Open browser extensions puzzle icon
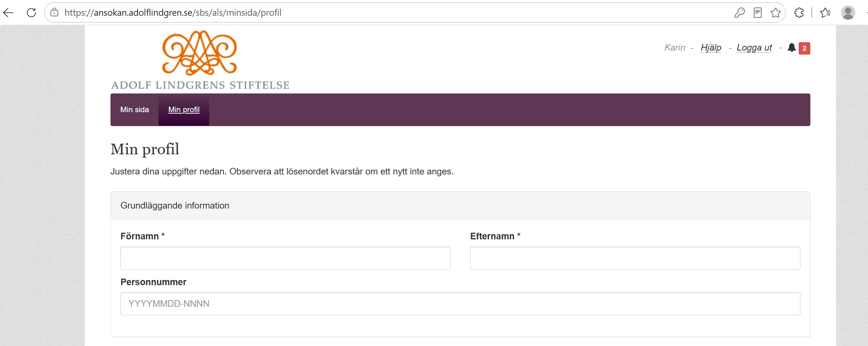Image resolution: width=868 pixels, height=346 pixels. 799,13
